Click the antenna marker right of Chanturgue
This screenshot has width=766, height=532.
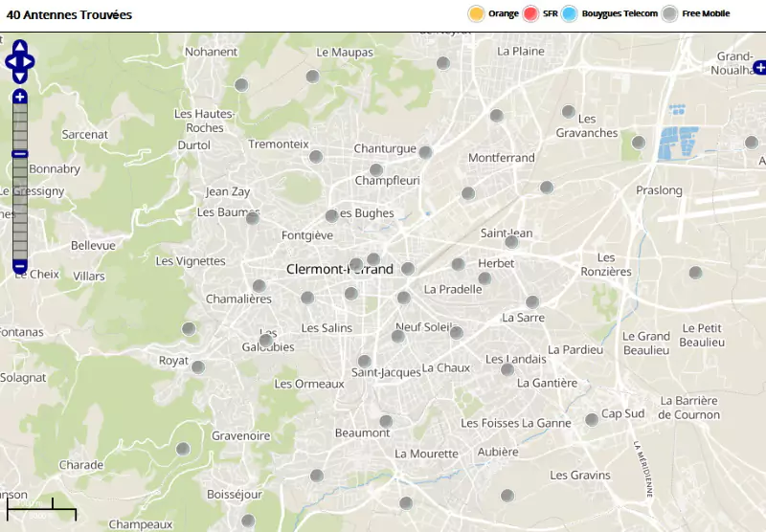click(426, 152)
